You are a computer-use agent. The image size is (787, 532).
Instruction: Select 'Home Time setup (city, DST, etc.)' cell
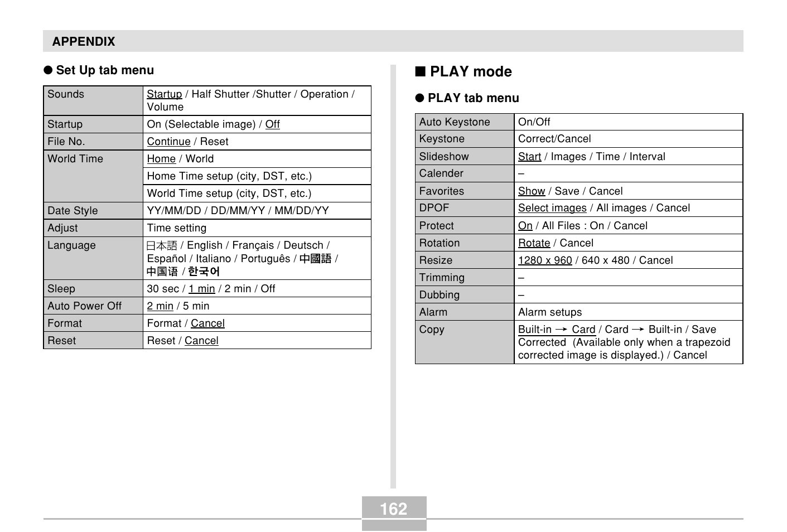[x=257, y=176]
